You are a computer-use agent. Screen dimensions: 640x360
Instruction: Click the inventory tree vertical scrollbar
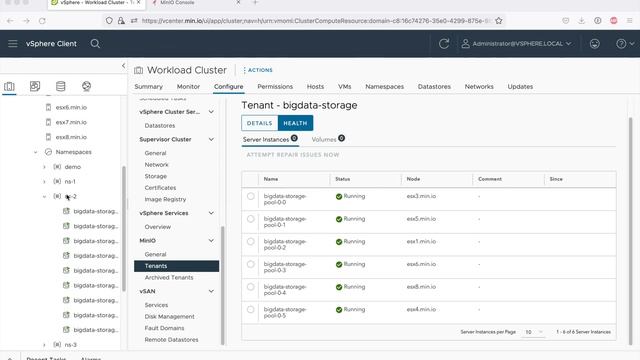[124, 229]
